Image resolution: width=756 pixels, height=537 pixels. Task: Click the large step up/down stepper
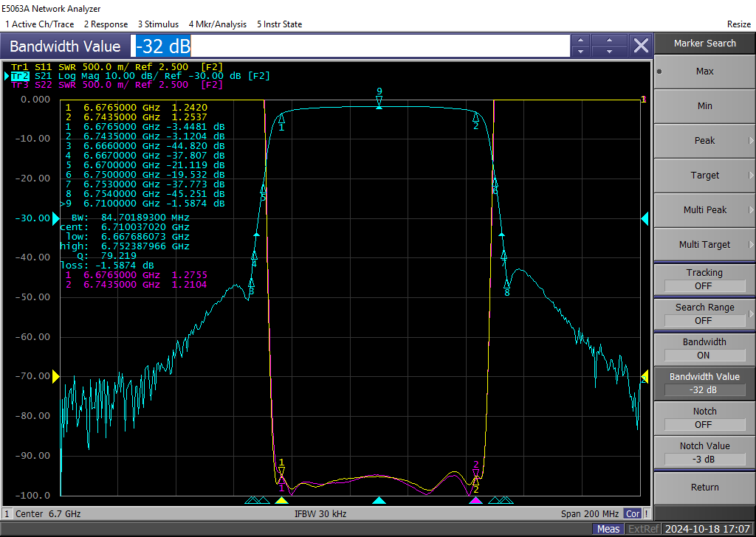tap(609, 46)
